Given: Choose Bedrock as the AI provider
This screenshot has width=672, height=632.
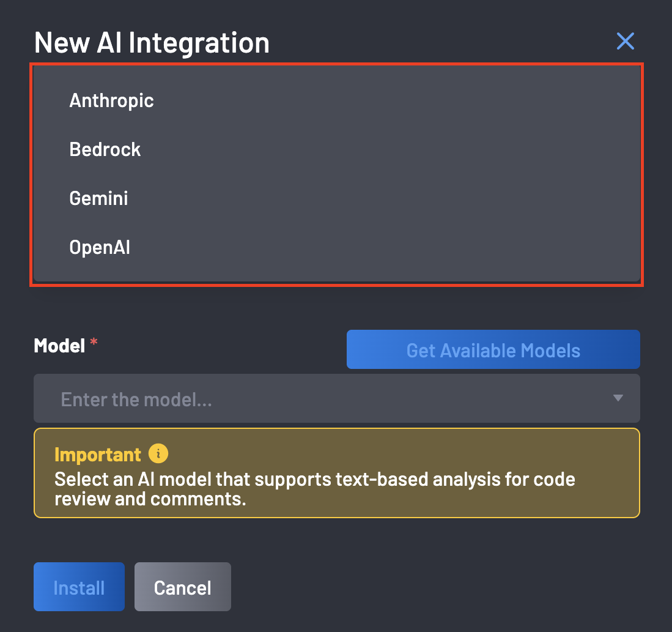Looking at the screenshot, I should point(105,149).
